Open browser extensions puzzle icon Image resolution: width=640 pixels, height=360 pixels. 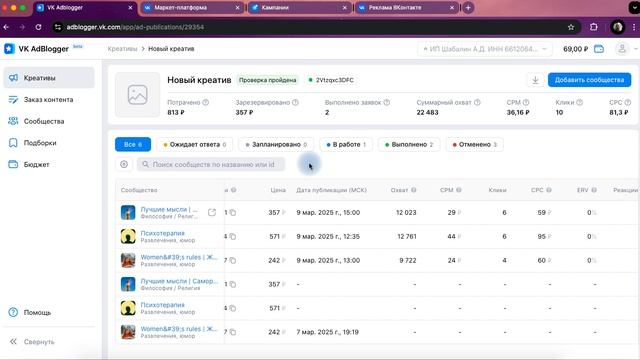593,27
